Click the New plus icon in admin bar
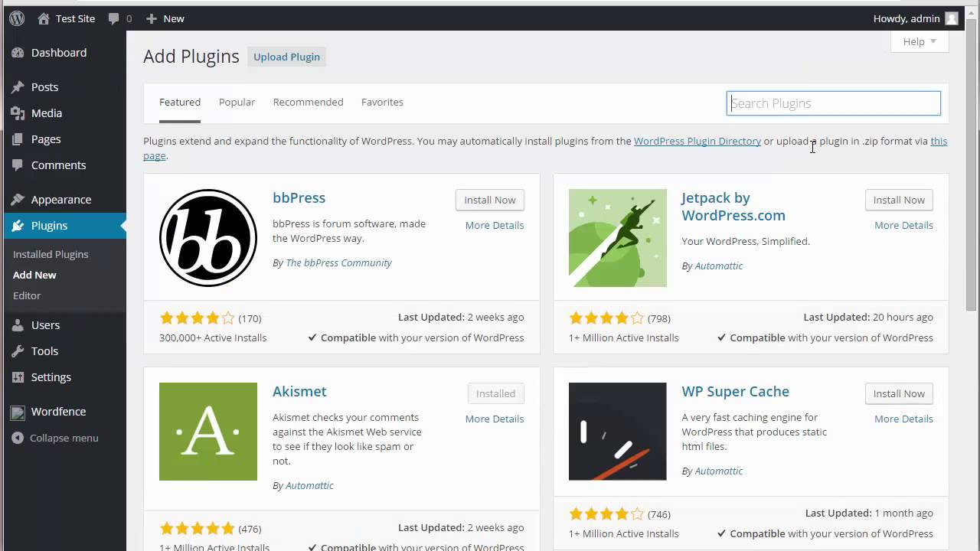Screen dimensions: 980x551 click(x=152, y=18)
